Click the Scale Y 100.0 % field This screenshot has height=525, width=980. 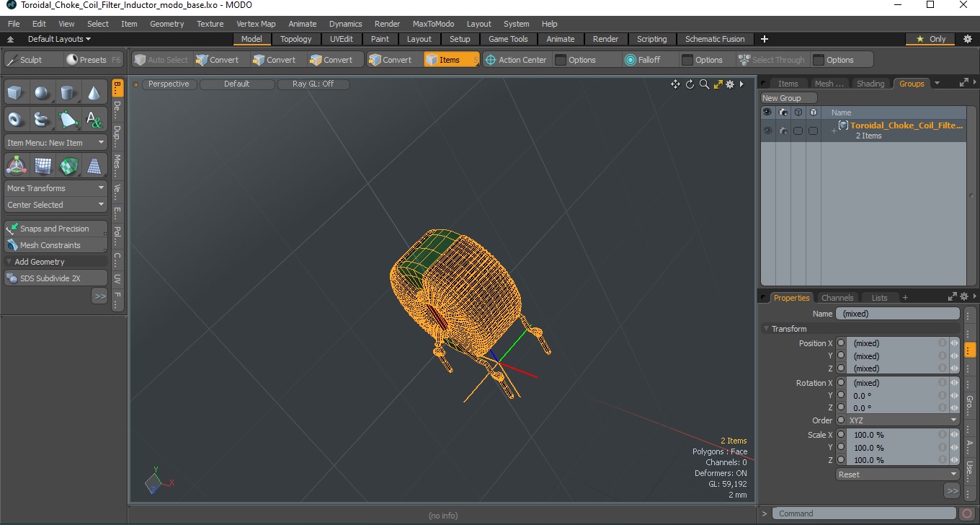tap(894, 448)
